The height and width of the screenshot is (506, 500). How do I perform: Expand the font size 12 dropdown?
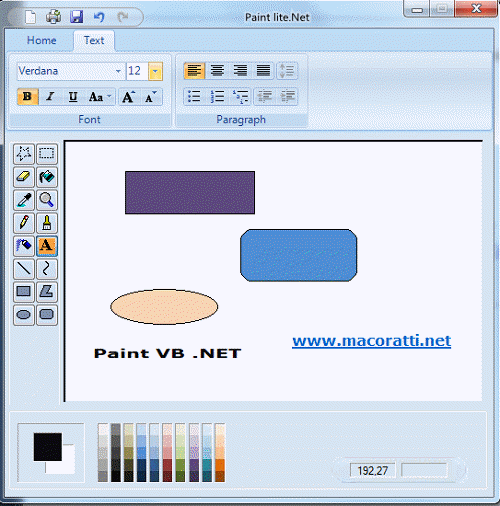coord(155,71)
